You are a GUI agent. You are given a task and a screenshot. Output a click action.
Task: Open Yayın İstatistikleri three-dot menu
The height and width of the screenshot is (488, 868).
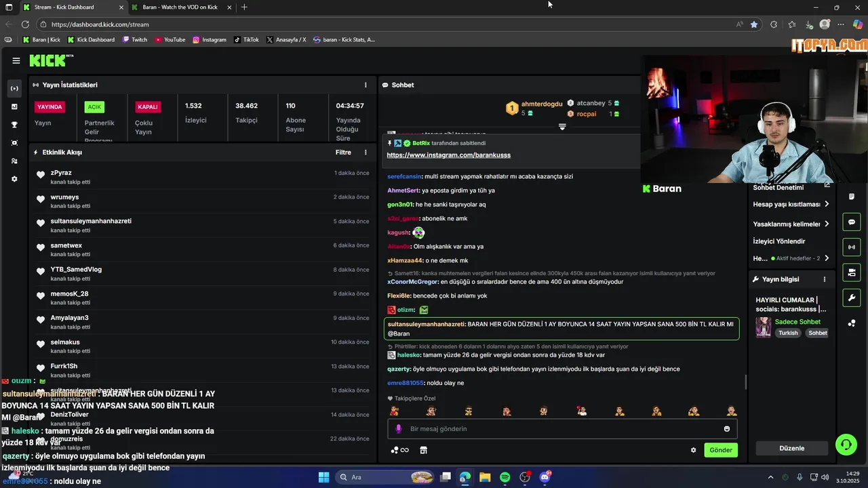[366, 85]
